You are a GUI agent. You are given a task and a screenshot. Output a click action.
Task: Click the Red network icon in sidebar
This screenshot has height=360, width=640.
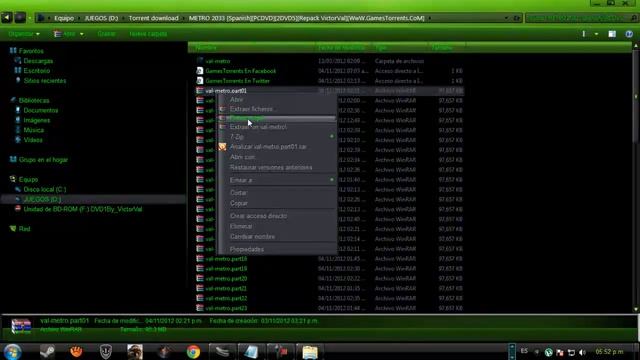pos(13,229)
